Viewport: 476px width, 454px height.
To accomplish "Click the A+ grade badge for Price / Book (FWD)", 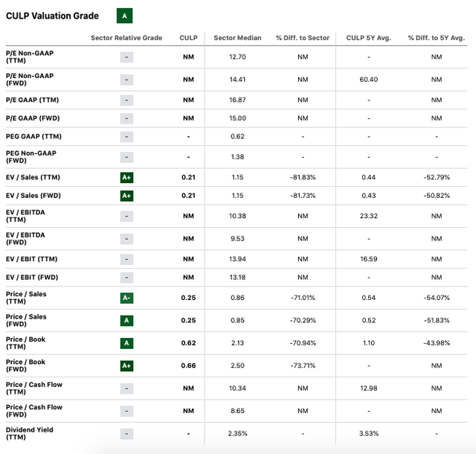I will pos(126,366).
